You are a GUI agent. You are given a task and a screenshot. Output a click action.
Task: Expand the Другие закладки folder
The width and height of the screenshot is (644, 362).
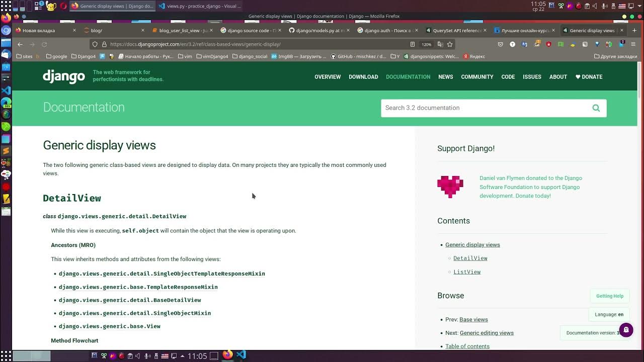615,56
